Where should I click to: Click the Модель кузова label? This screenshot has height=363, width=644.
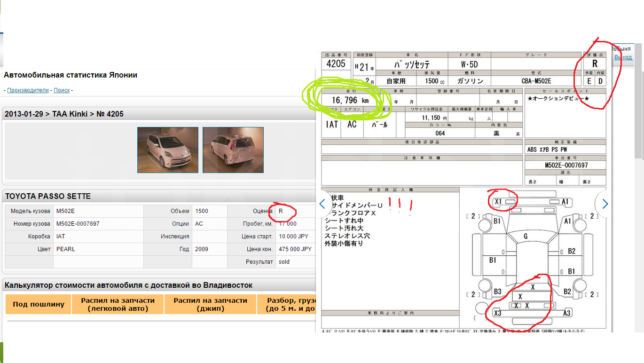click(30, 211)
